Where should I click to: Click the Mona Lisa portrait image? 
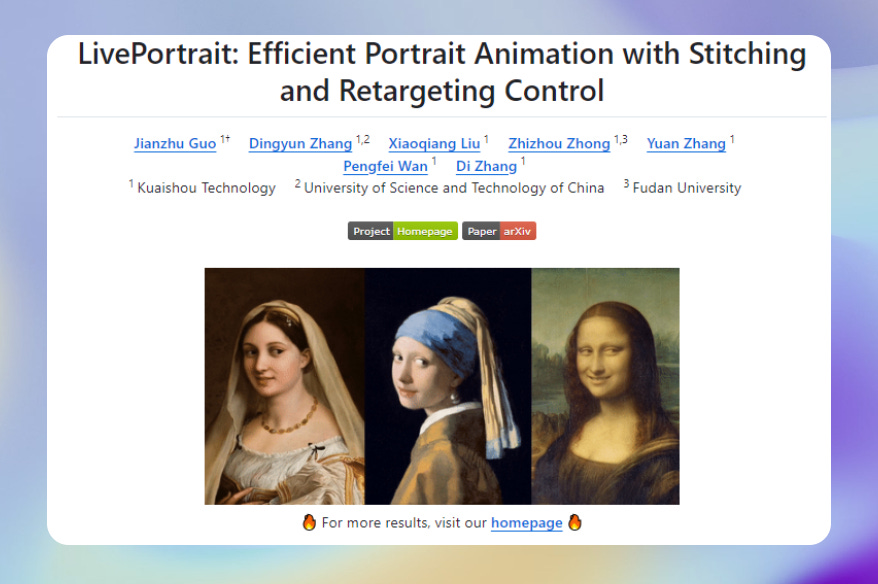pyautogui.click(x=605, y=386)
